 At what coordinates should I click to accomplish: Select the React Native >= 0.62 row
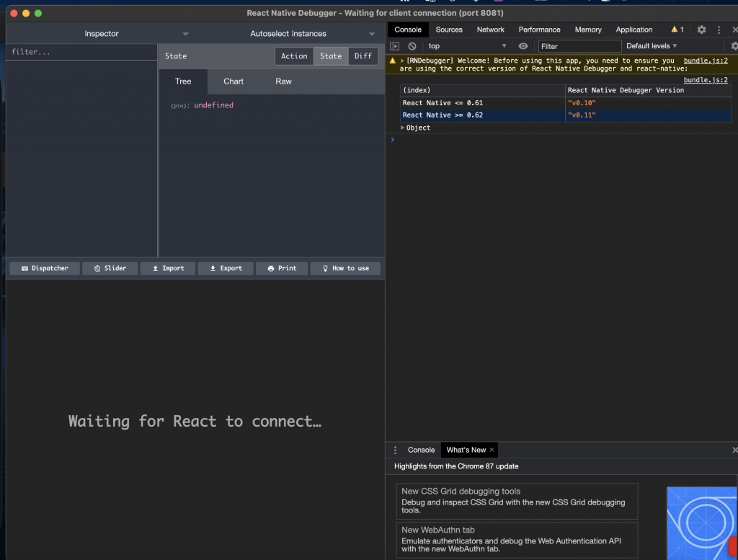(x=566, y=115)
